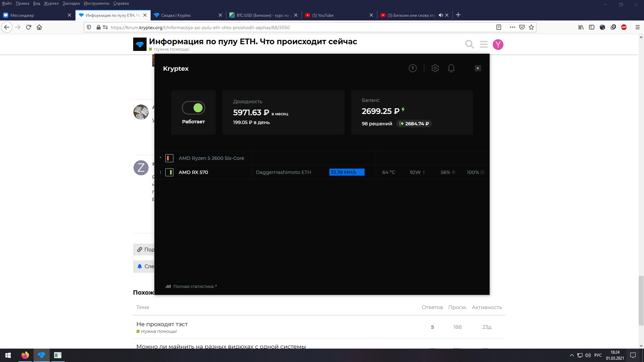644x362 pixels.
Task: Open Журнал menu
Action: point(51,3)
